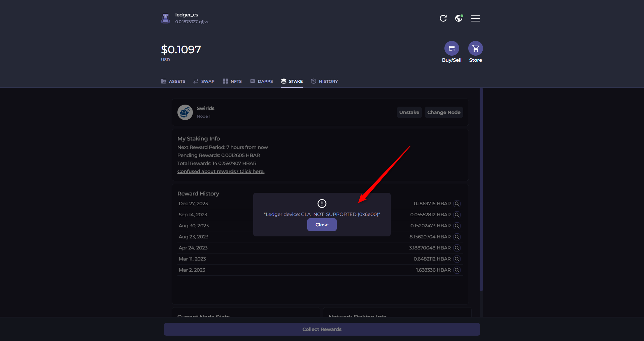Select the 3.18870048 HBAR reward amount
Image resolution: width=644 pixels, height=341 pixels.
click(x=430, y=248)
